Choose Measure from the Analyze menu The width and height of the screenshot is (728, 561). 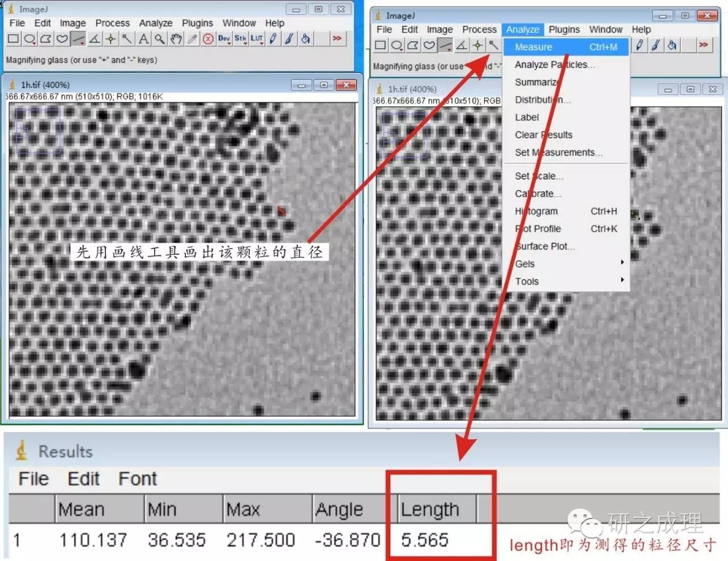[x=566, y=47]
